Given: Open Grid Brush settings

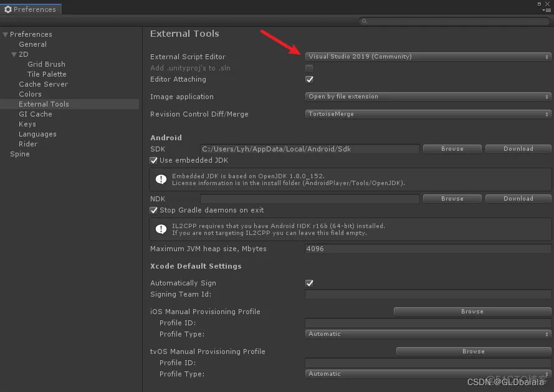Looking at the screenshot, I should pyautogui.click(x=46, y=64).
